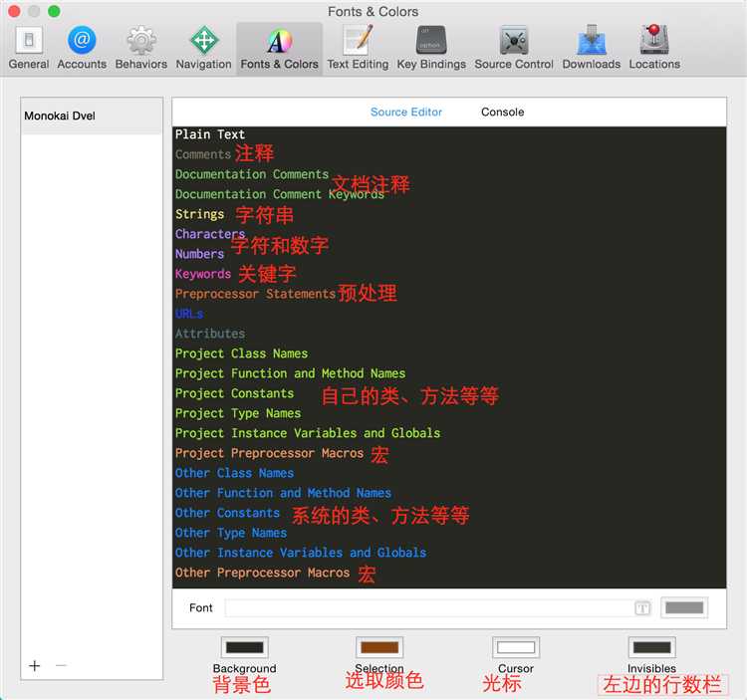Viewport: 747px width, 700px height.
Task: Open the Source Control pane
Action: coord(514,48)
